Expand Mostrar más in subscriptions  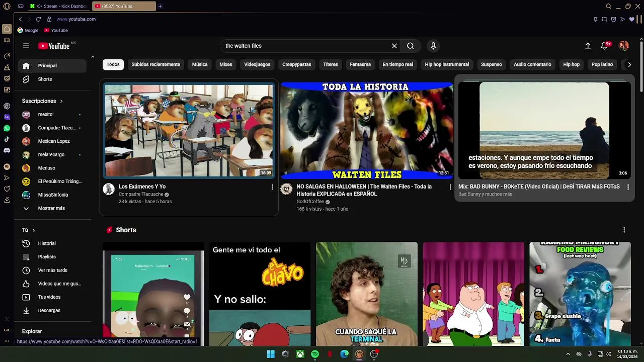click(52, 208)
